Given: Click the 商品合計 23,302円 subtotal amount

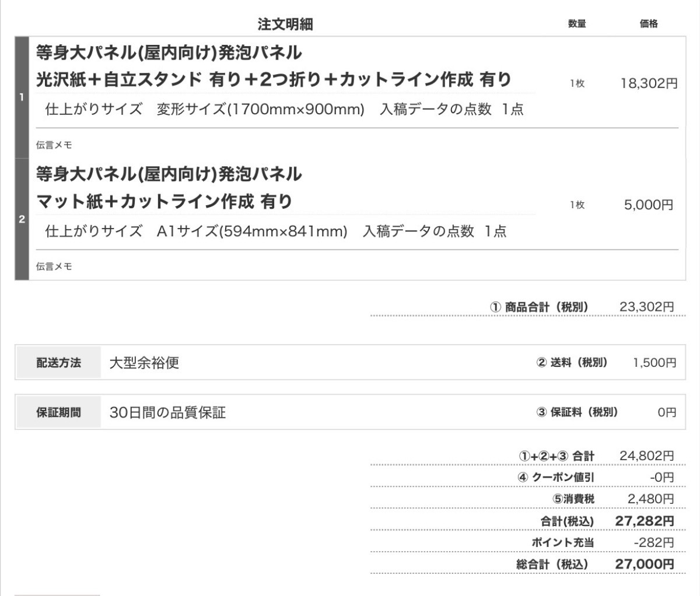Looking at the screenshot, I should coord(646,307).
